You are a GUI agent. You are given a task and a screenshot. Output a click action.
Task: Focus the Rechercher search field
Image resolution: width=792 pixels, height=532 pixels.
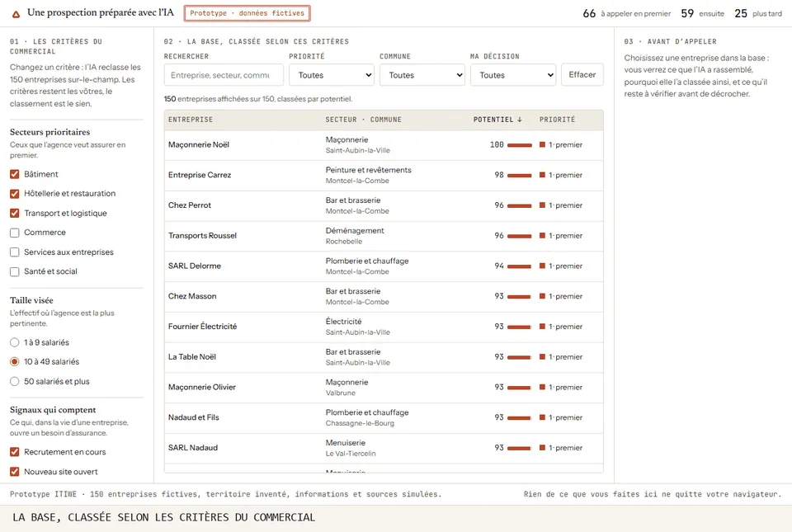[224, 75]
